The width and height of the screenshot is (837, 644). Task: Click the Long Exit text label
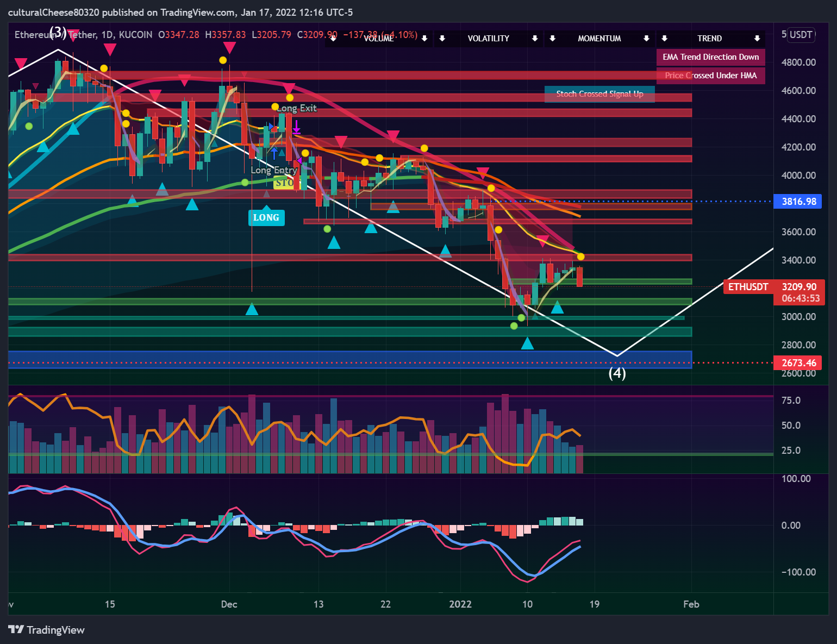click(x=297, y=108)
